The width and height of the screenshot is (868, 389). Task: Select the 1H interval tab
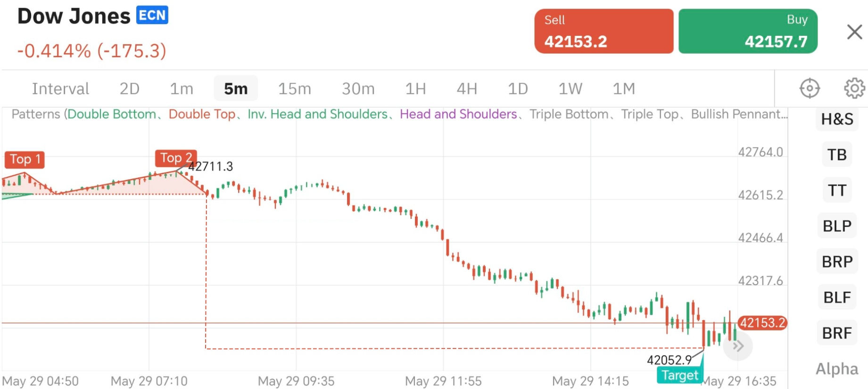click(x=415, y=89)
